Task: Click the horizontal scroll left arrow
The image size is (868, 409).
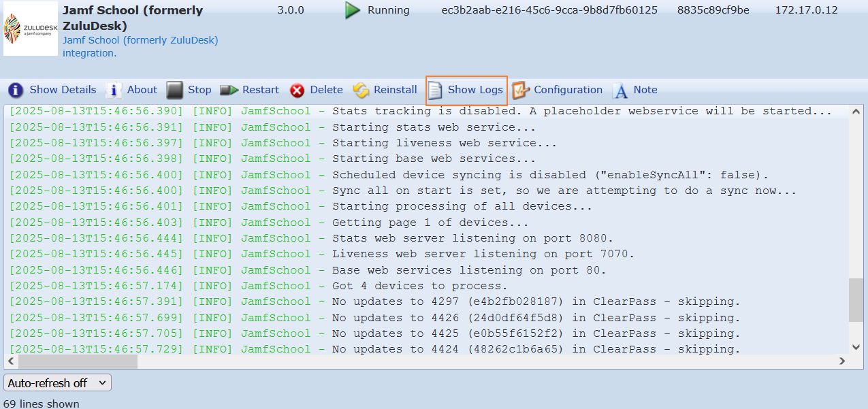Action: (12, 362)
